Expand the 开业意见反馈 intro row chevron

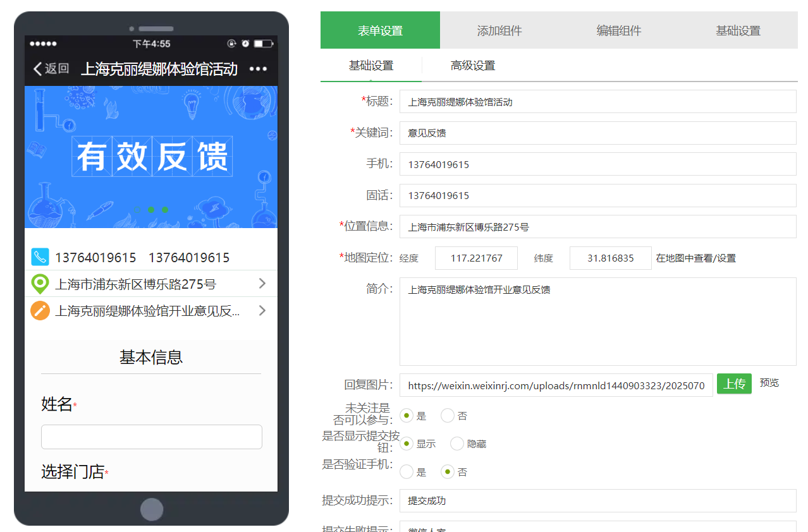(x=262, y=310)
